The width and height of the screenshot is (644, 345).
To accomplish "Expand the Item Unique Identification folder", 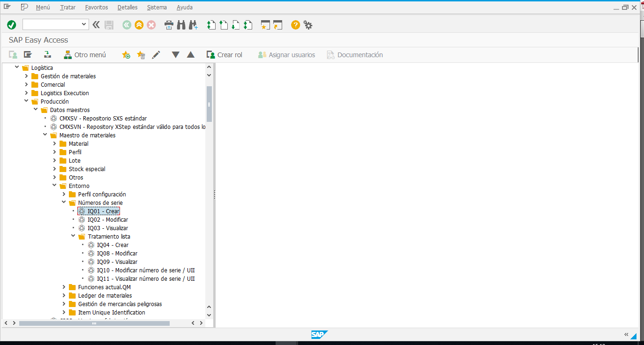I will click(64, 312).
